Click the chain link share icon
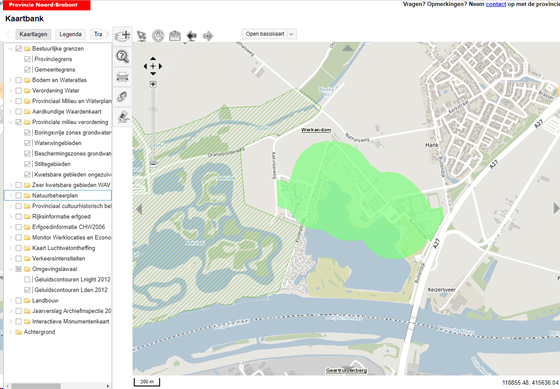This screenshot has width=560, height=389. [122, 96]
